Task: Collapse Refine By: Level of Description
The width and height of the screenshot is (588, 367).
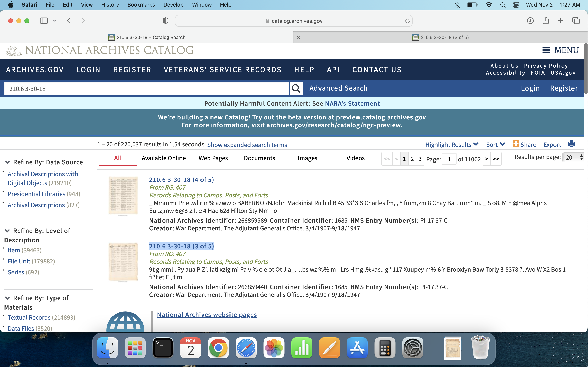Action: pos(8,231)
